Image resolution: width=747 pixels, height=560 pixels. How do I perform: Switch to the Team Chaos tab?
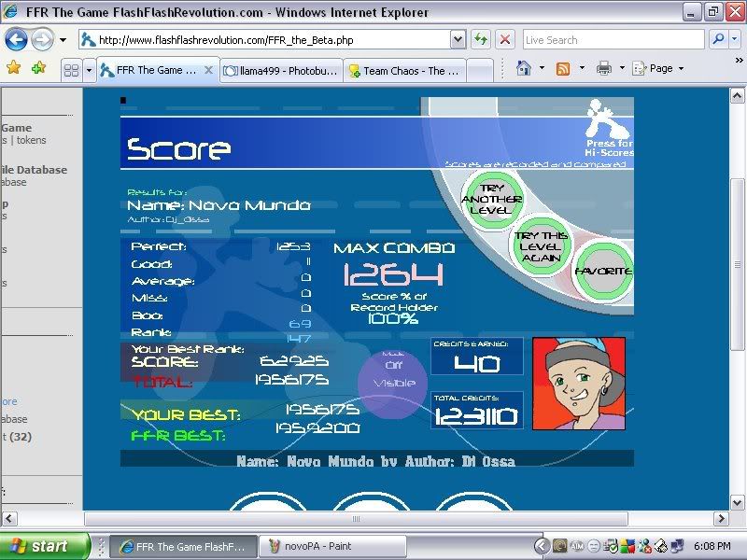tap(406, 70)
